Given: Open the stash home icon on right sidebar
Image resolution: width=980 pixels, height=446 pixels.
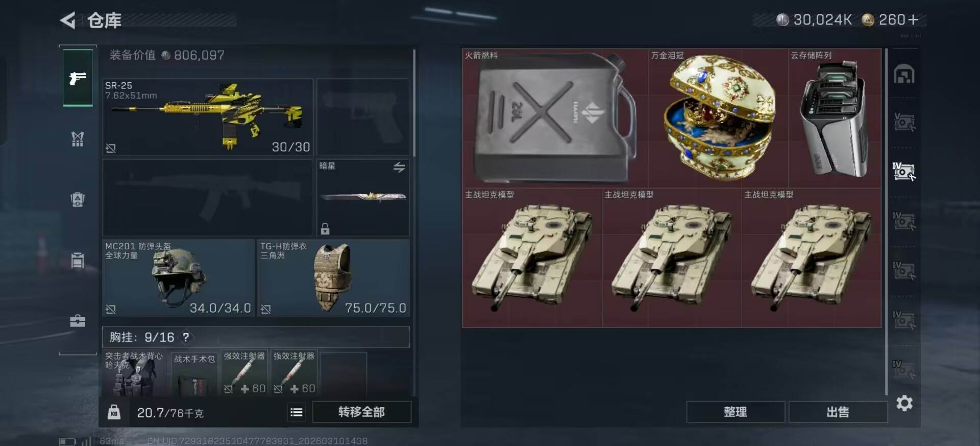Looking at the screenshot, I should click(904, 74).
